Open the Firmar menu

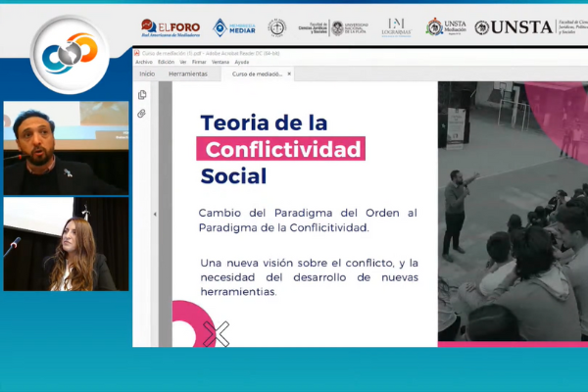click(198, 62)
